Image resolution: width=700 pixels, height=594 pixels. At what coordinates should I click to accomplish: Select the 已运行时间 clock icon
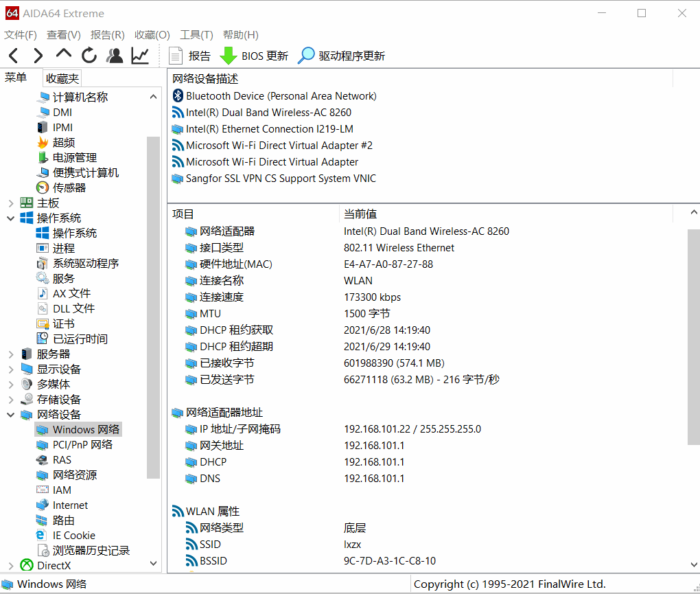[43, 339]
